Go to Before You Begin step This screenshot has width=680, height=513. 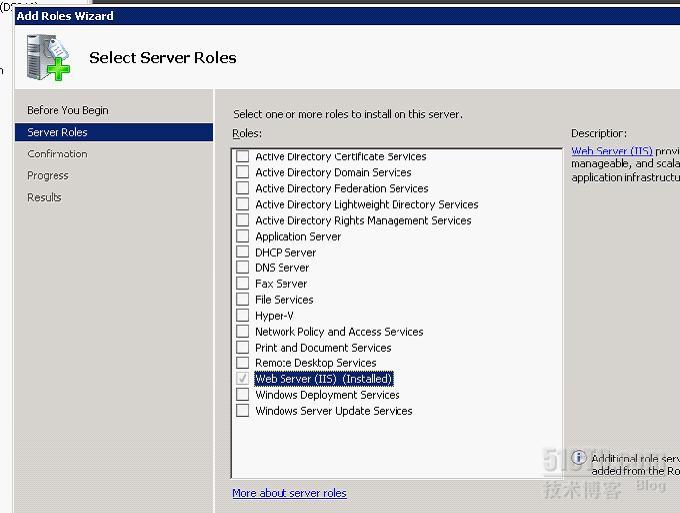(x=68, y=110)
